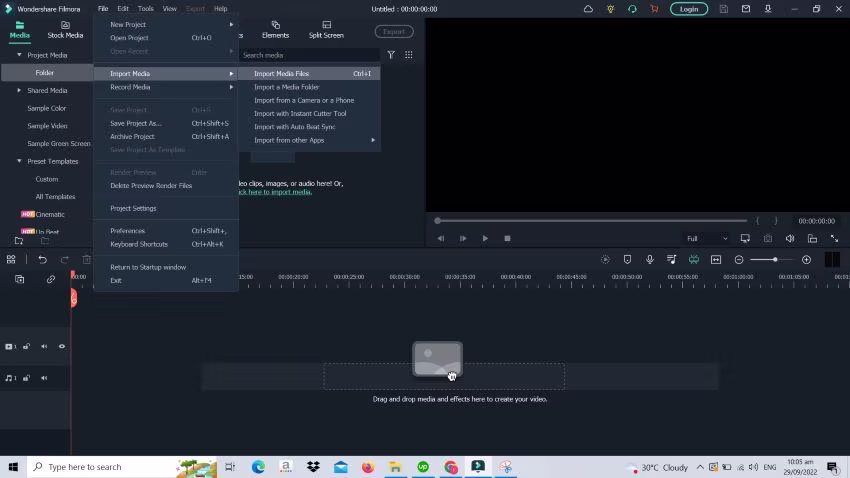Zoom out the timeline with minus

(739, 260)
